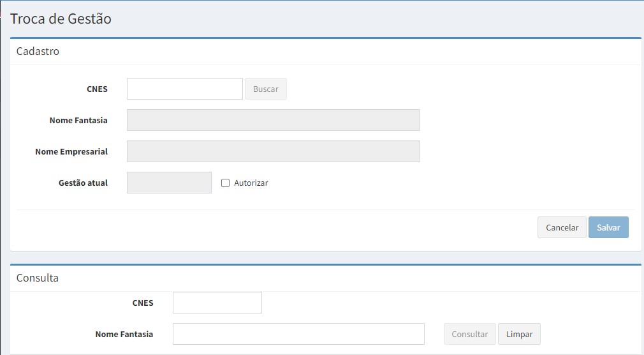
Task: Click the CNES input in Cadastro section
Action: [x=184, y=89]
